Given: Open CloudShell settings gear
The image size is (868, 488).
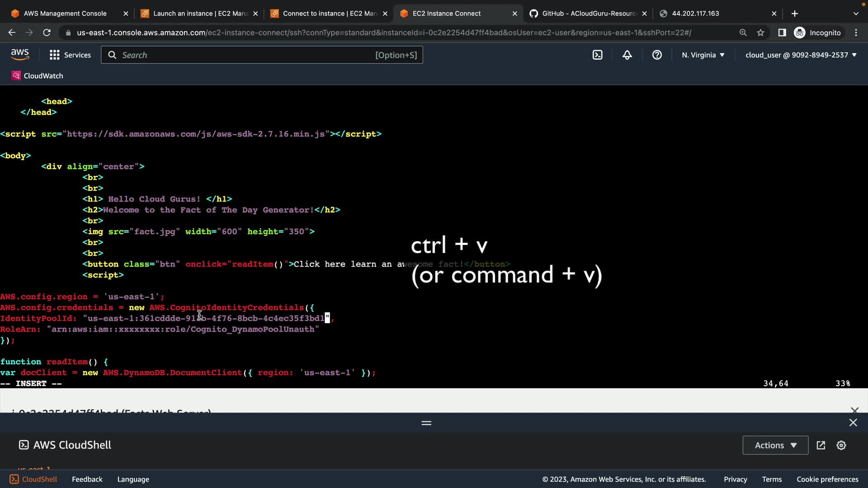Looking at the screenshot, I should pyautogui.click(x=841, y=445).
